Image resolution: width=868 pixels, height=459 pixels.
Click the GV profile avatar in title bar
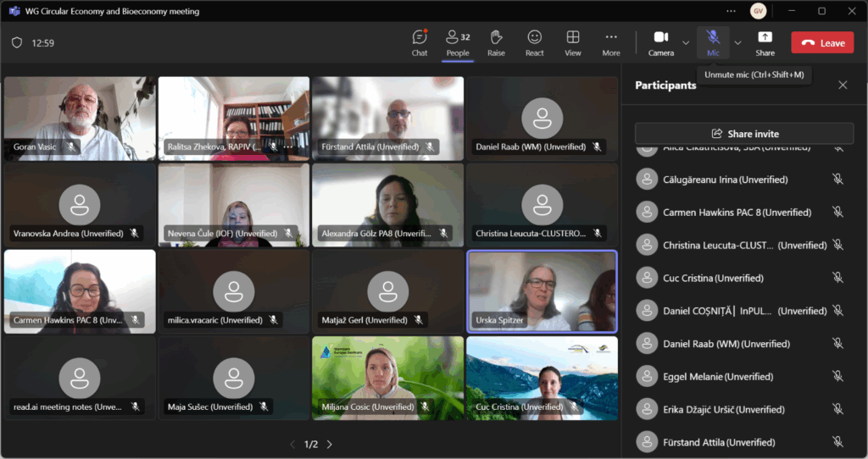click(759, 11)
